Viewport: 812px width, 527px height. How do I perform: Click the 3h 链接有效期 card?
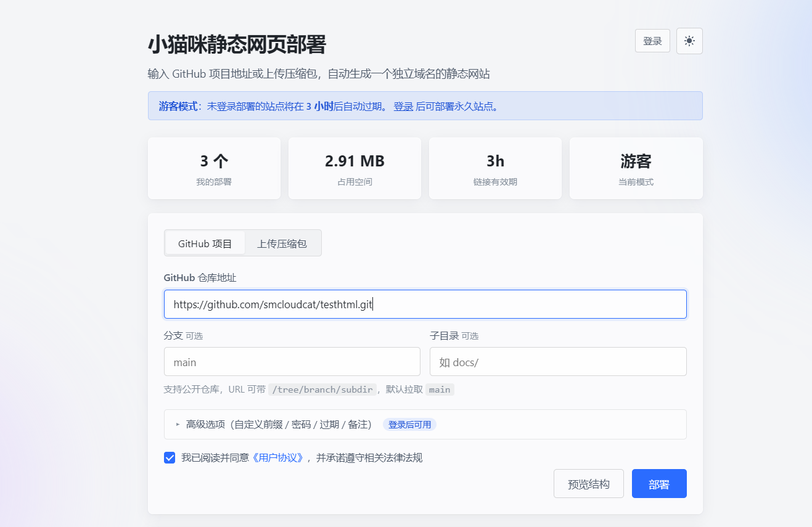pos(495,168)
